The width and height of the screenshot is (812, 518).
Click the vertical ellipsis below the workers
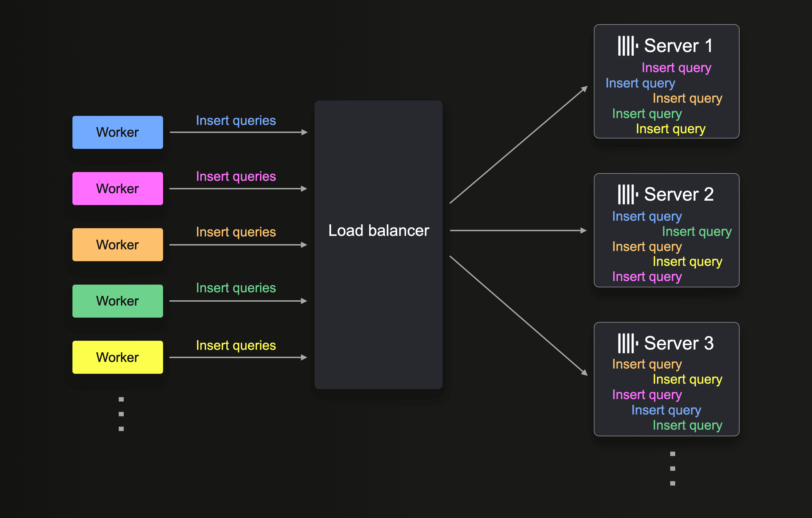(x=121, y=414)
